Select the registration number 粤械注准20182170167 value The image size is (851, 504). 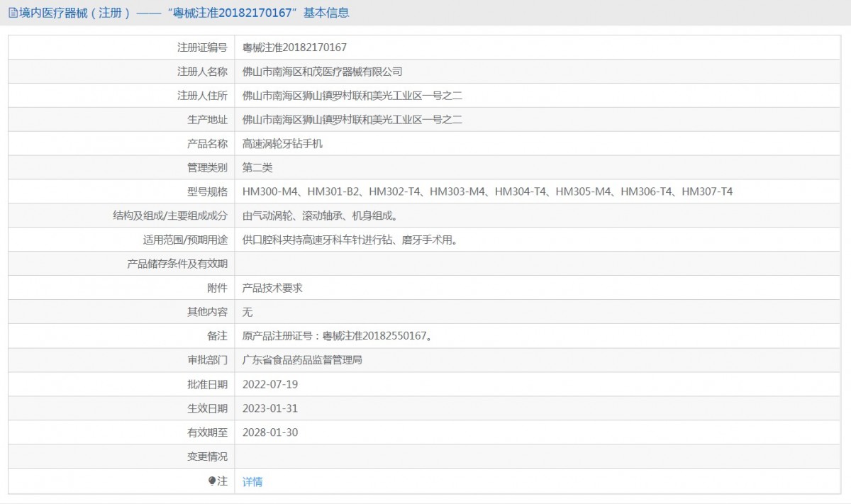[x=294, y=47]
